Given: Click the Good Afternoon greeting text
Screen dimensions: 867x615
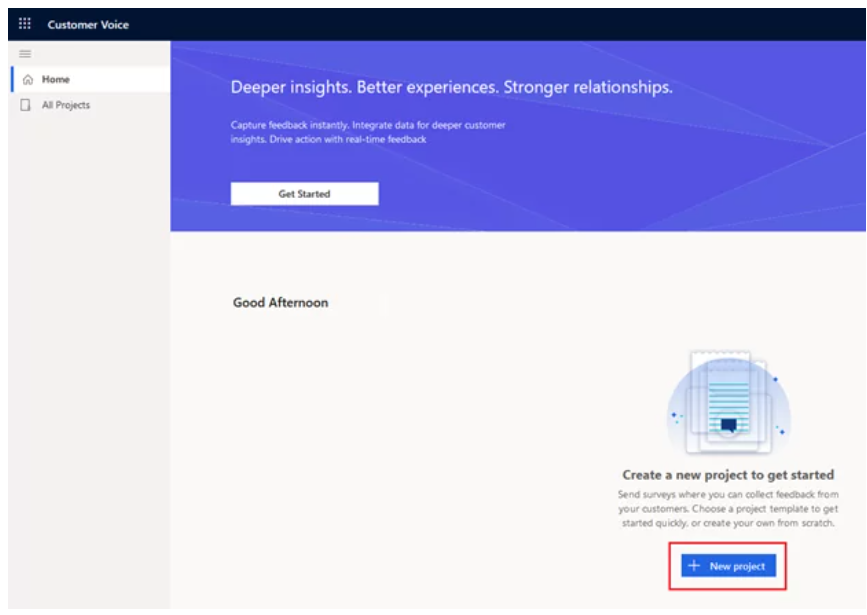Looking at the screenshot, I should [x=280, y=303].
